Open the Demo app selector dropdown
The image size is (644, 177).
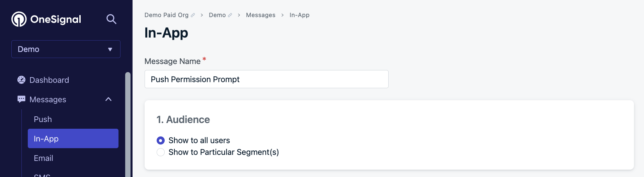click(66, 49)
